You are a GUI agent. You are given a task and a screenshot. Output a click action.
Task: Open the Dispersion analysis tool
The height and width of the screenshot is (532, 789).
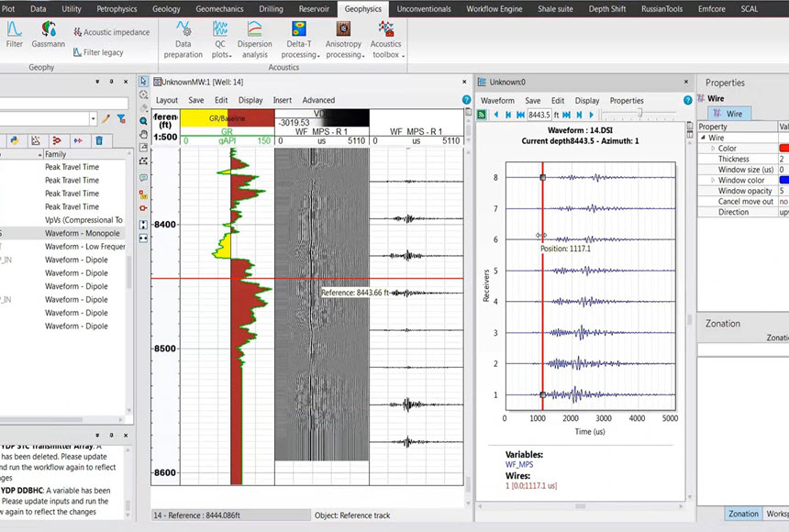[x=255, y=39]
